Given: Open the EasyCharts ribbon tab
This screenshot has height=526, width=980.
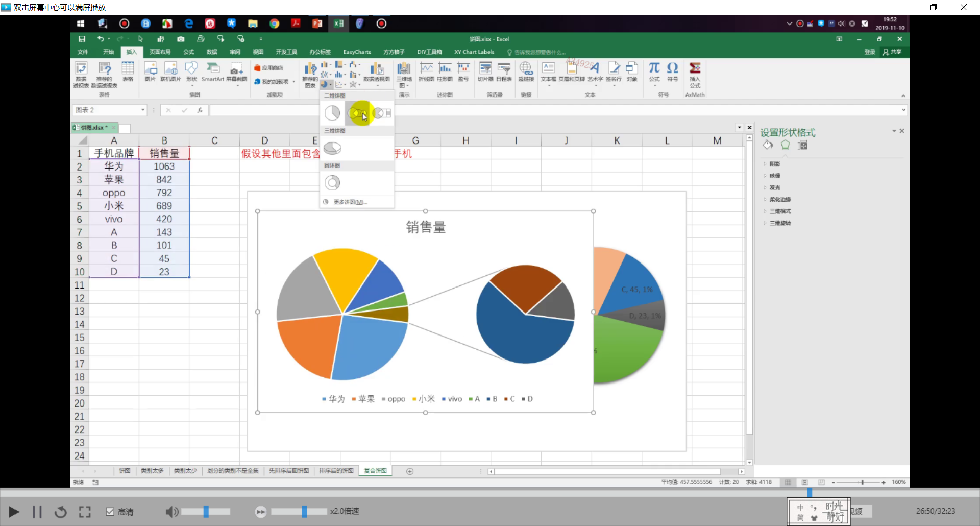Looking at the screenshot, I should (x=357, y=52).
